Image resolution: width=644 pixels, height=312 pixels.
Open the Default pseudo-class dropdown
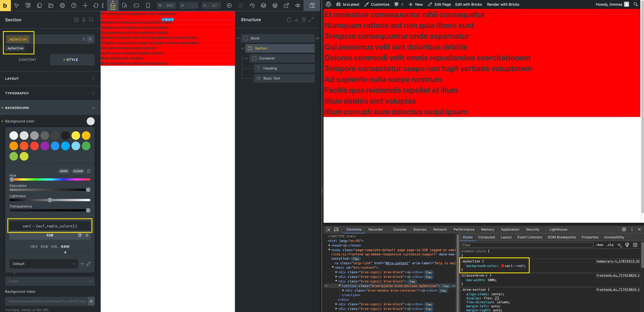coord(43,264)
